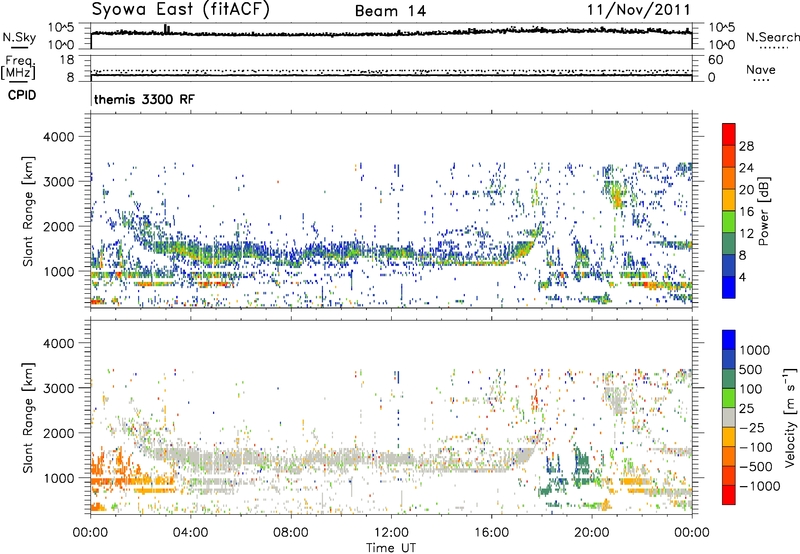Screen dimensions: 800x554
Task: Click the "CPID" row label
Action: pyautogui.click(x=22, y=95)
